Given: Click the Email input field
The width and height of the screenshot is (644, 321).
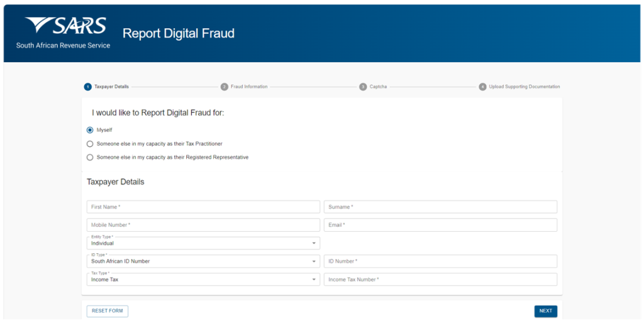Looking at the screenshot, I should point(440,225).
